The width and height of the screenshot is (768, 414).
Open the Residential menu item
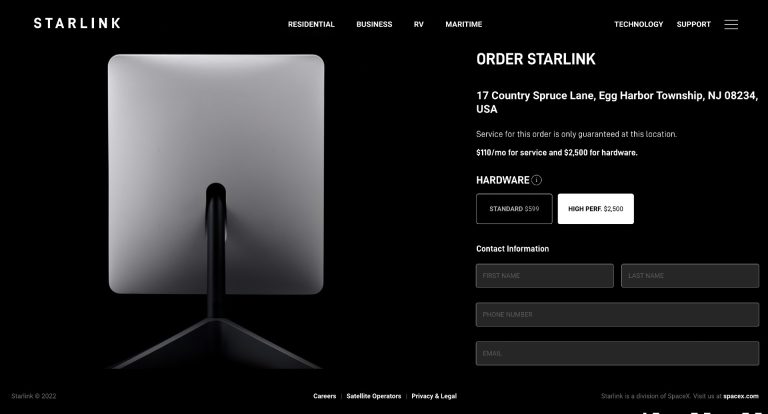click(311, 24)
